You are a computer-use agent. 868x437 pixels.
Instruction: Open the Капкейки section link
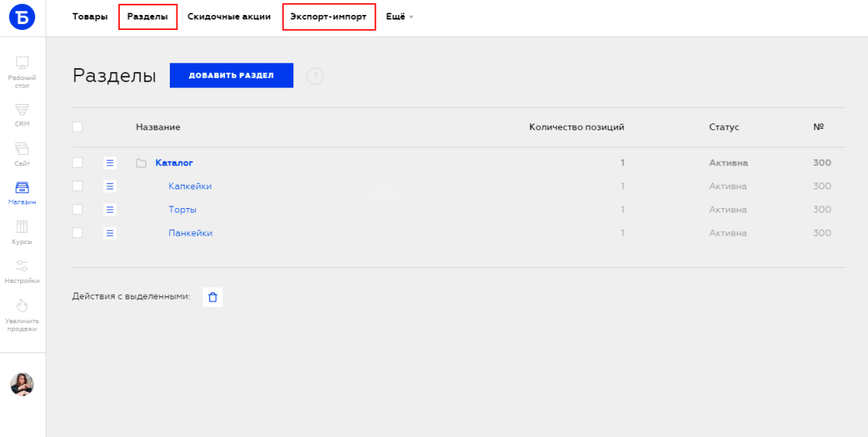[190, 186]
